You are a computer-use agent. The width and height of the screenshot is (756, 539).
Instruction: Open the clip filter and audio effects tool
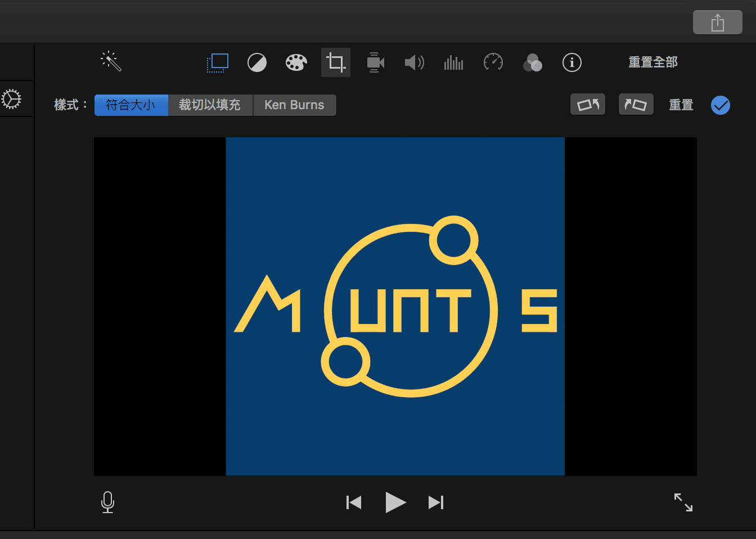point(533,62)
